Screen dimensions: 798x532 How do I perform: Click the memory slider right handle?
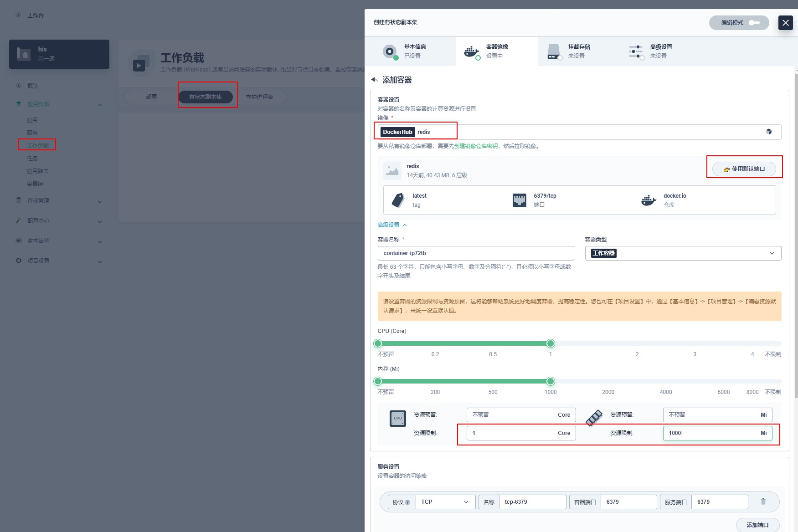coord(551,381)
